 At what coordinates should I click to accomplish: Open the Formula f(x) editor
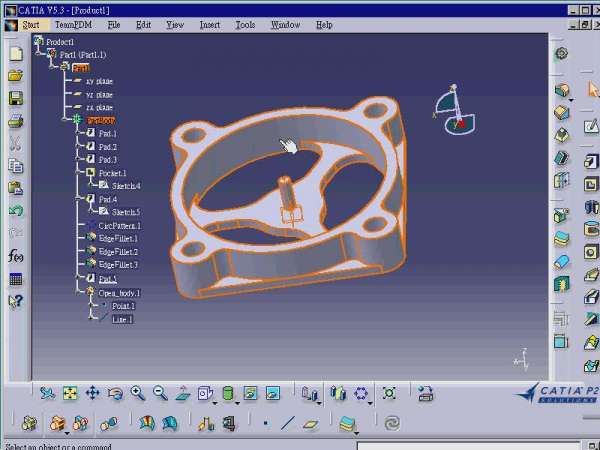coord(16,256)
